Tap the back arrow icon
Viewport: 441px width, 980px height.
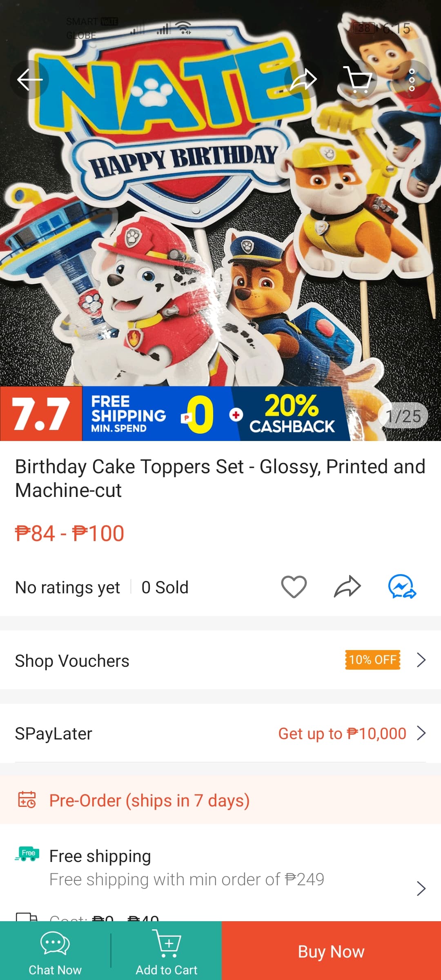point(29,79)
